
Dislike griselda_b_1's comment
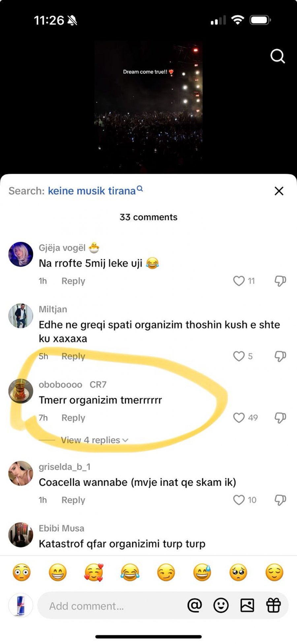[x=280, y=500]
